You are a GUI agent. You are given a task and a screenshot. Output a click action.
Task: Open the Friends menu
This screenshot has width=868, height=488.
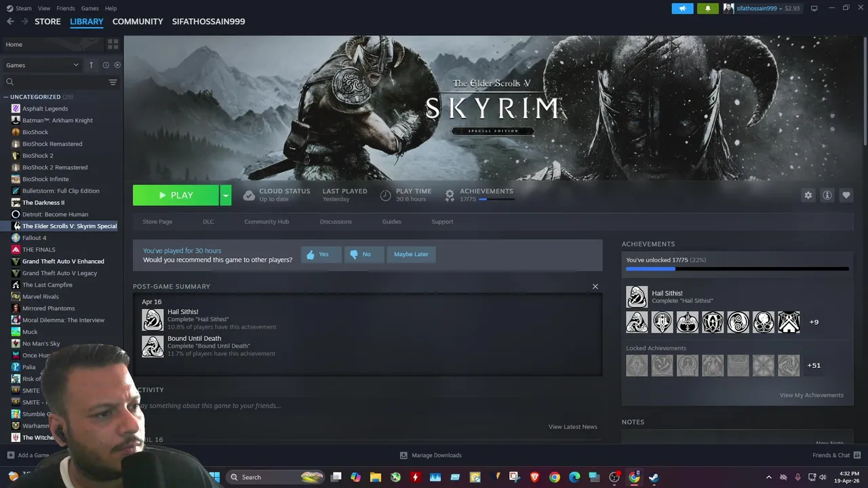tap(66, 8)
